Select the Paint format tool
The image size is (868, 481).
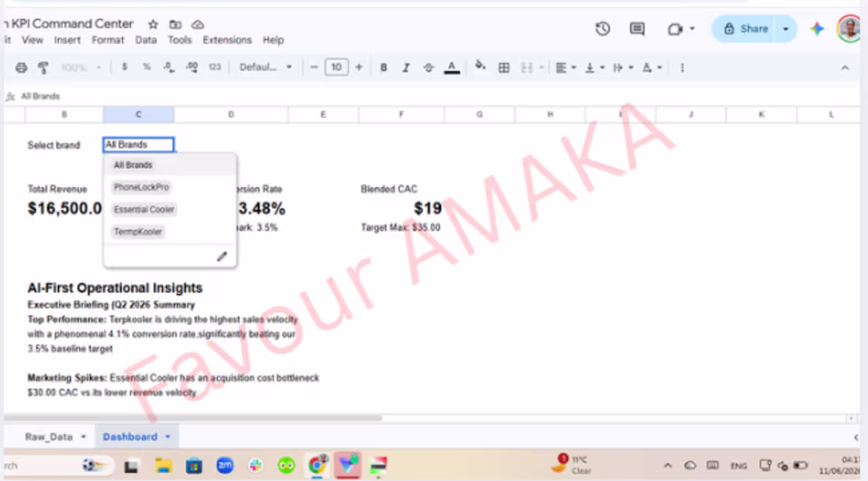pos(43,68)
